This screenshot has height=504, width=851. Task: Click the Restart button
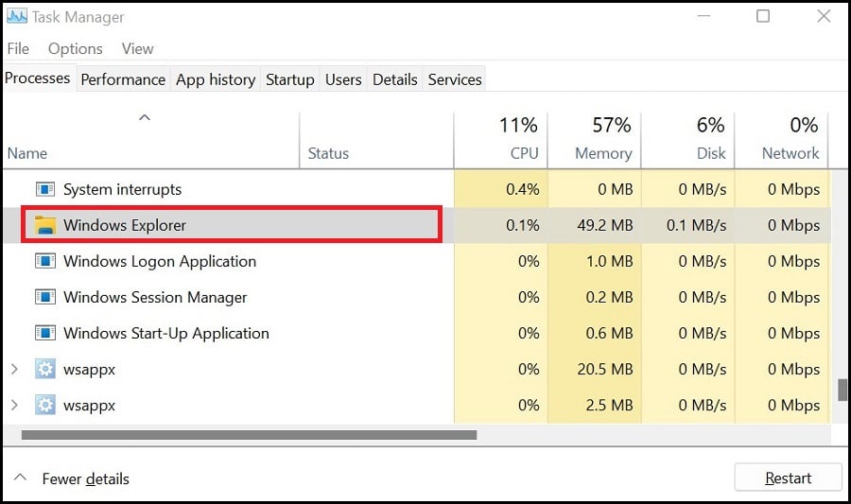[x=788, y=478]
